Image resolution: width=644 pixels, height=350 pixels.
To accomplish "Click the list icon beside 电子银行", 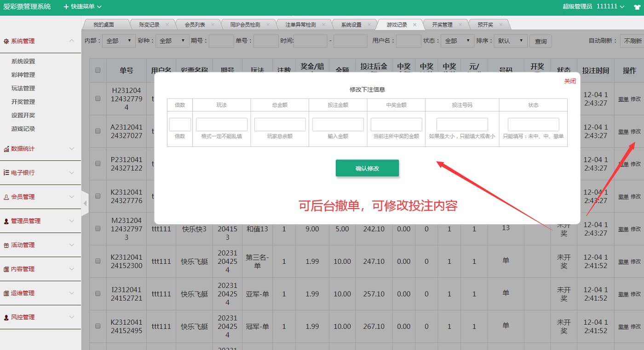I will [x=6, y=173].
